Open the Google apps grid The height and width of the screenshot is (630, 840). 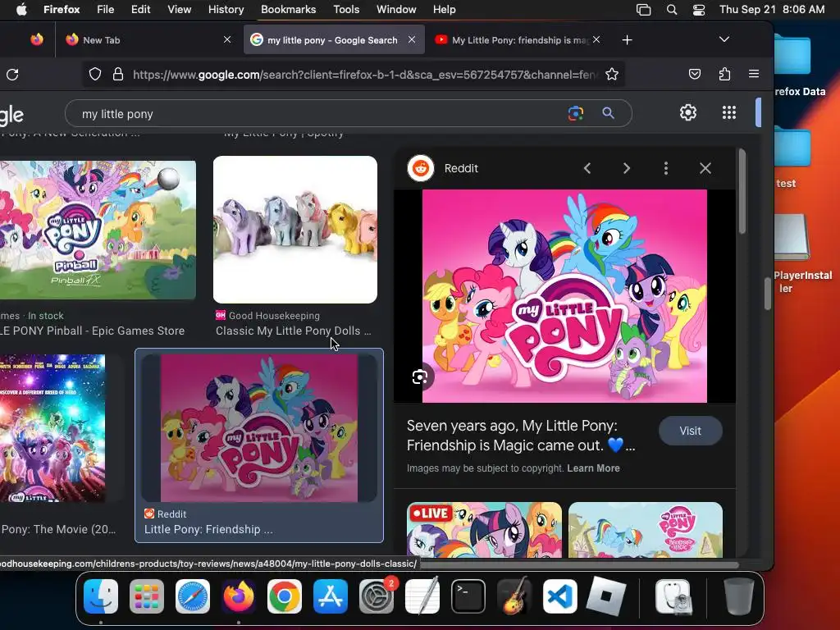[728, 112]
